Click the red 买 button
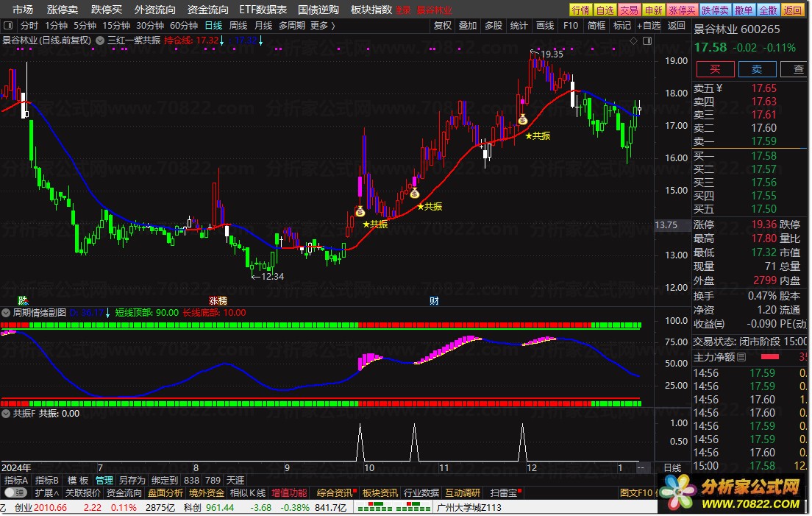This screenshot has width=812, height=516. pos(715,69)
